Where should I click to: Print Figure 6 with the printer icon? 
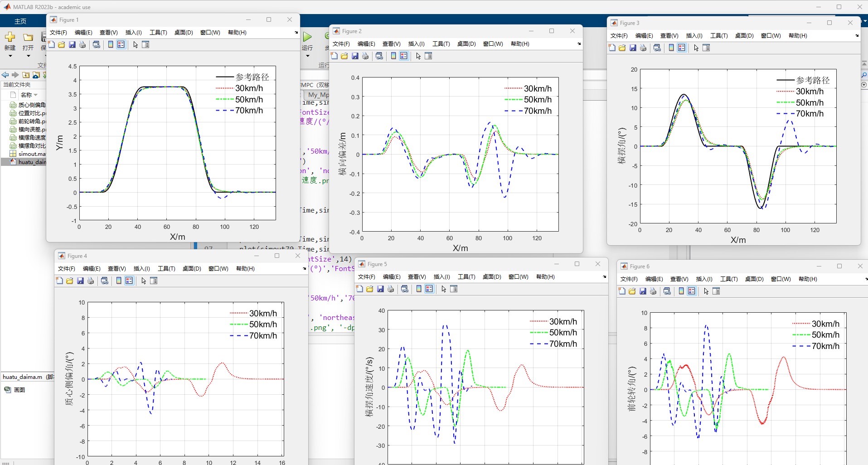(653, 291)
